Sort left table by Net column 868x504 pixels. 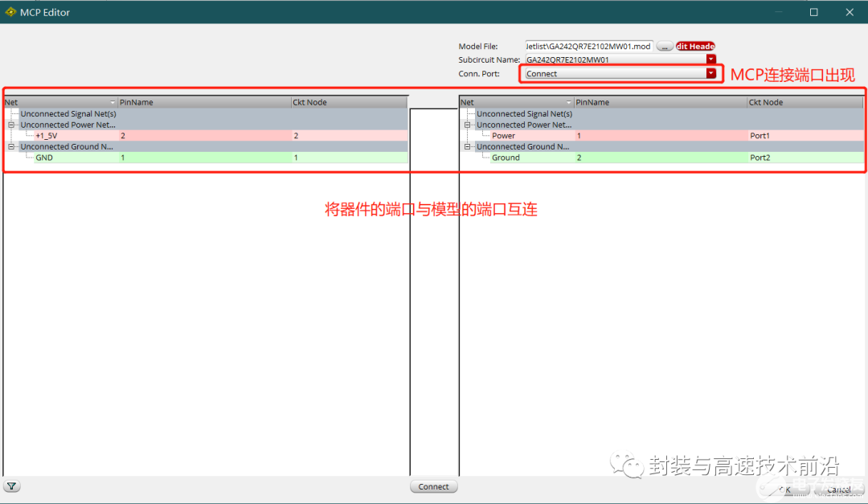tap(60, 102)
